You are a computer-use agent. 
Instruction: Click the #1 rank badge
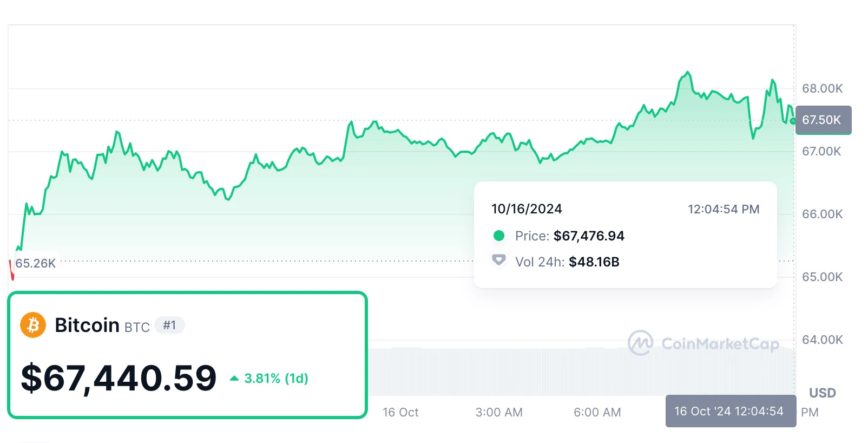point(169,325)
